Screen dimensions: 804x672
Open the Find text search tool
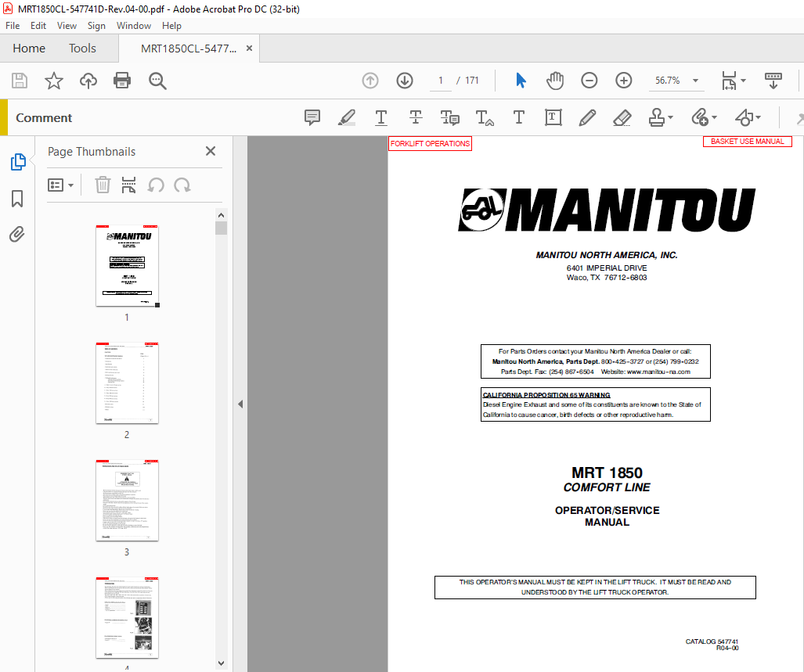click(157, 81)
